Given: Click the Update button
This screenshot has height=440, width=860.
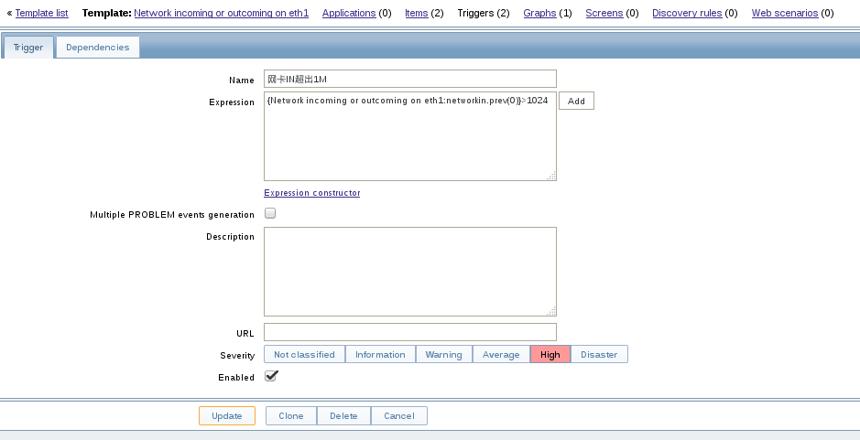Looking at the screenshot, I should [x=227, y=416].
